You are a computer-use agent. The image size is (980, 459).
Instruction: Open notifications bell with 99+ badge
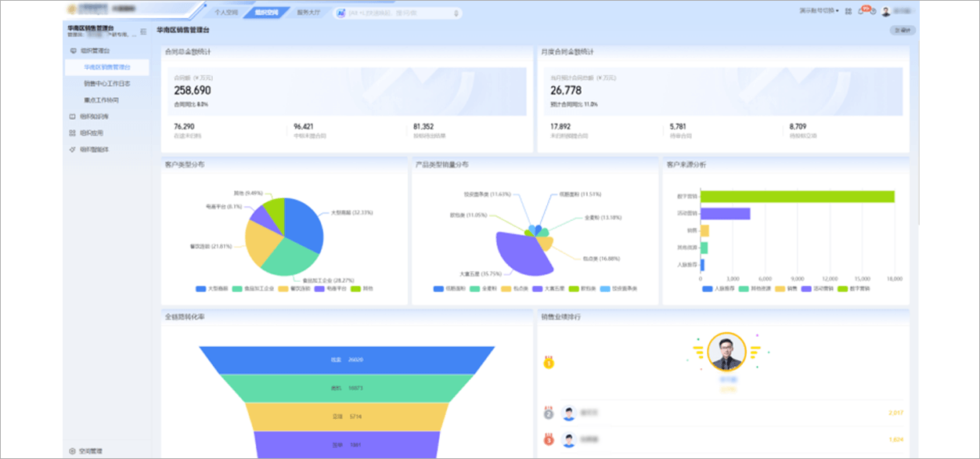click(x=862, y=12)
